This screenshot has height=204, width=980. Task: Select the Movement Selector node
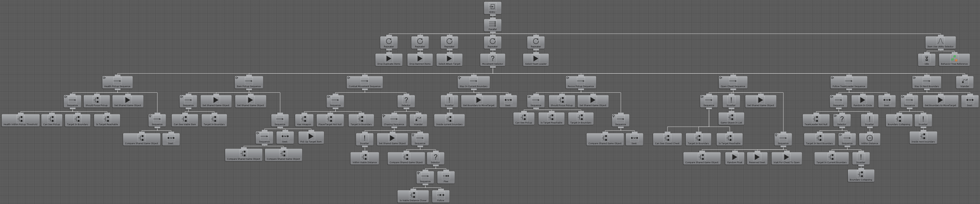click(492, 60)
